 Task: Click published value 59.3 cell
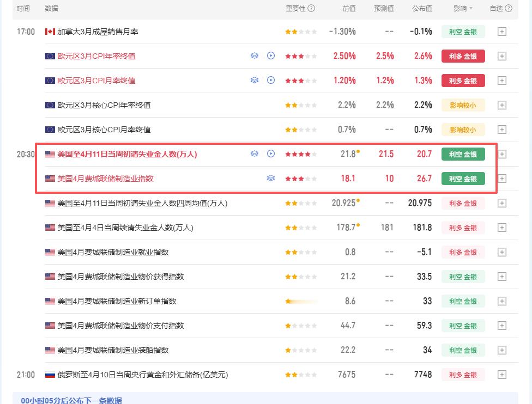point(424,326)
